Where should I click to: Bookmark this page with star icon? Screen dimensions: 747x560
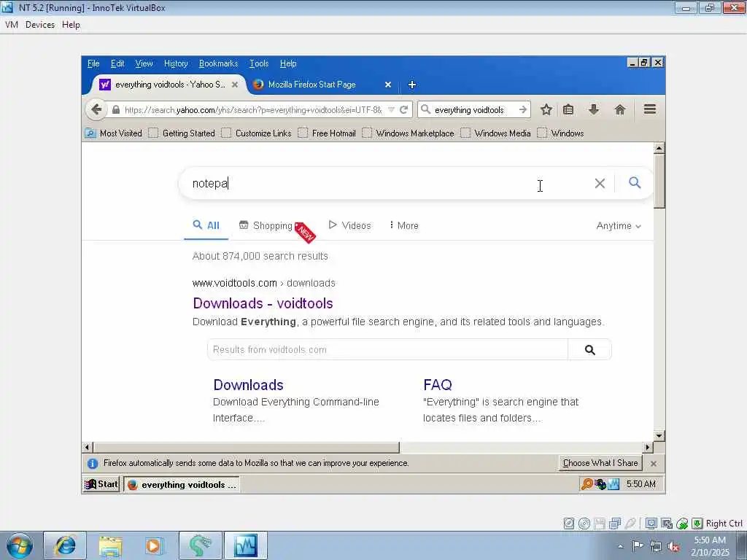pyautogui.click(x=546, y=110)
